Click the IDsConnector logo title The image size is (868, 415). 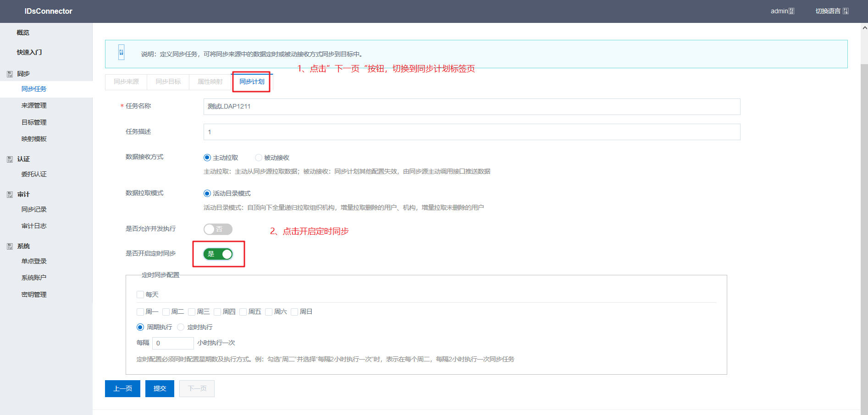[x=48, y=11]
